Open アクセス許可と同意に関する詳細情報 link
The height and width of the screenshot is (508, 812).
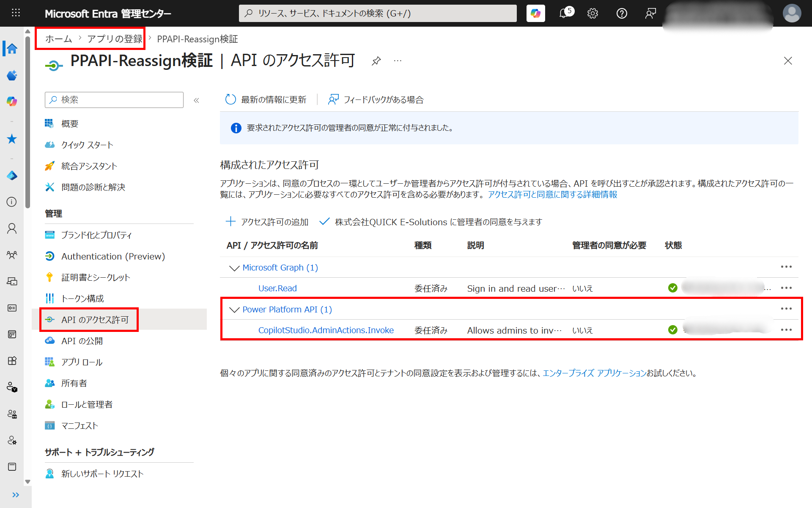tap(552, 194)
